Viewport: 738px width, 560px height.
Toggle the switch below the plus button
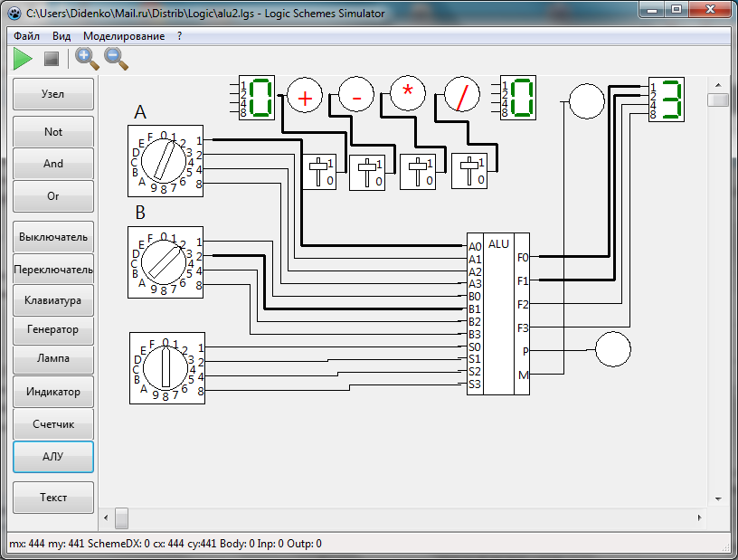317,171
